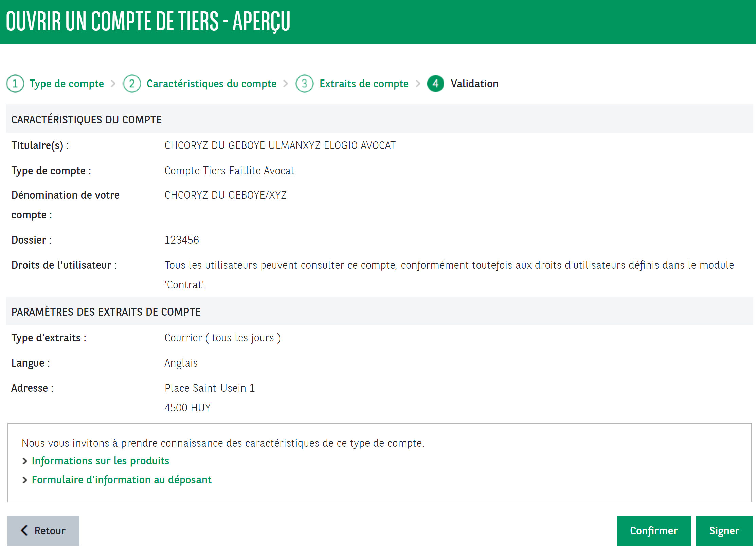Click separator arrow after Type de compte
This screenshot has width=756, height=549.
pyautogui.click(x=113, y=84)
